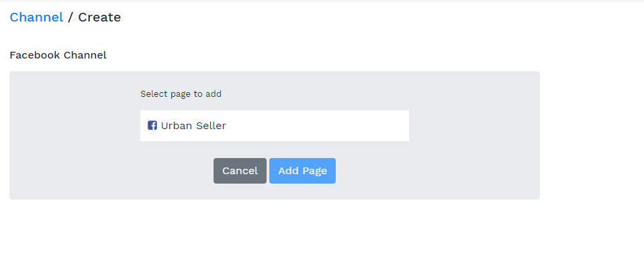
Task: Click the Create breadcrumb text
Action: (x=99, y=17)
